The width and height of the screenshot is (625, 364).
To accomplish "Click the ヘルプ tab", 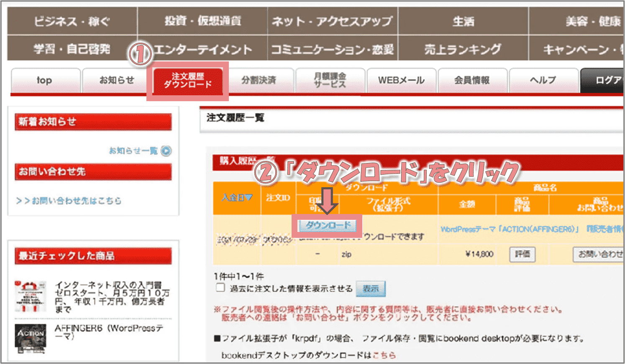I will [543, 80].
